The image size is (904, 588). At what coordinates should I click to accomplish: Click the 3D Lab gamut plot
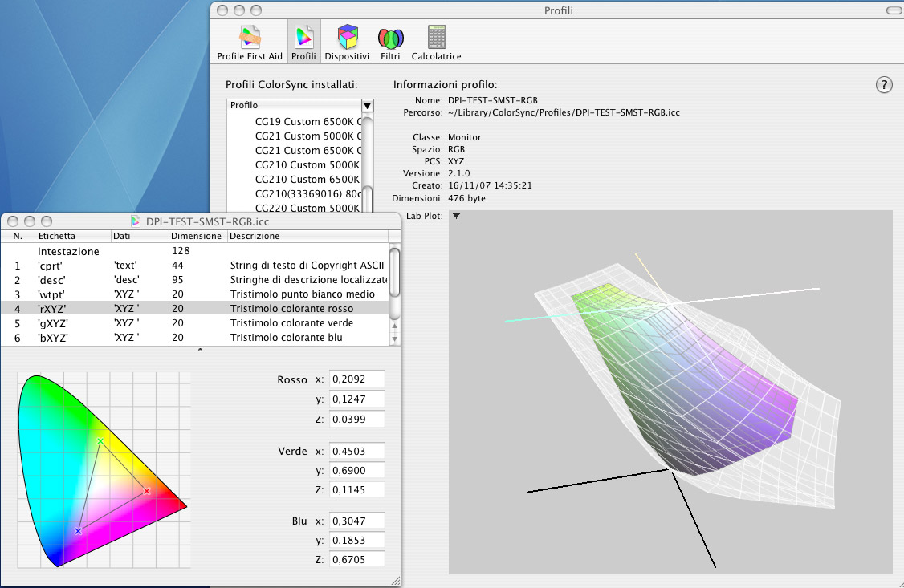click(670, 393)
